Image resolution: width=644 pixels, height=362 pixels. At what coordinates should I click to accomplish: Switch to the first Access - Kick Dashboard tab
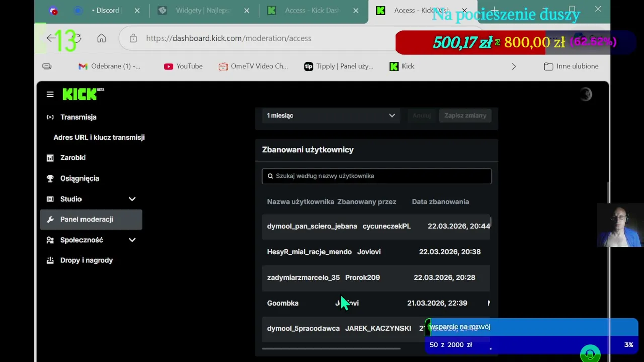[312, 10]
